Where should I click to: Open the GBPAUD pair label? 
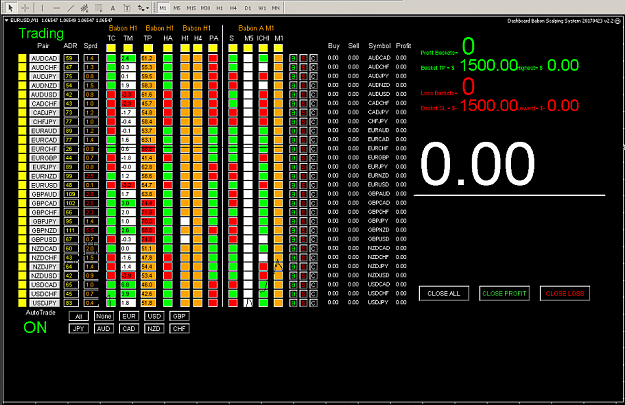(x=44, y=195)
